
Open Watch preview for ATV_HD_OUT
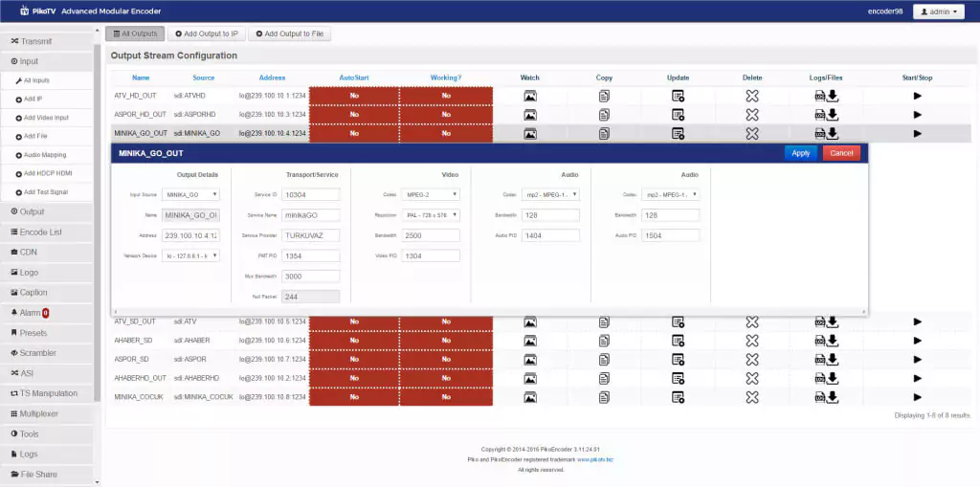tap(530, 97)
